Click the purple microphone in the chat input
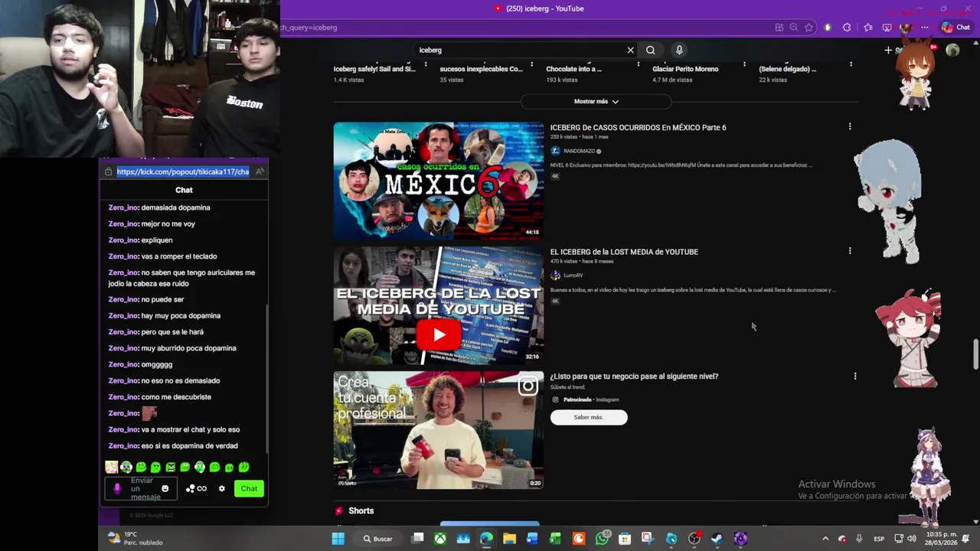Image resolution: width=980 pixels, height=551 pixels. [117, 488]
